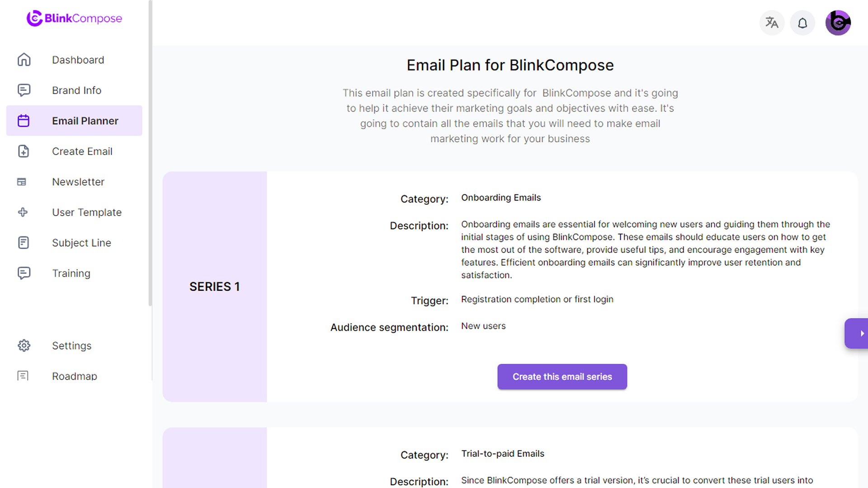
Task: Click the Dashboard home icon
Action: tap(24, 60)
